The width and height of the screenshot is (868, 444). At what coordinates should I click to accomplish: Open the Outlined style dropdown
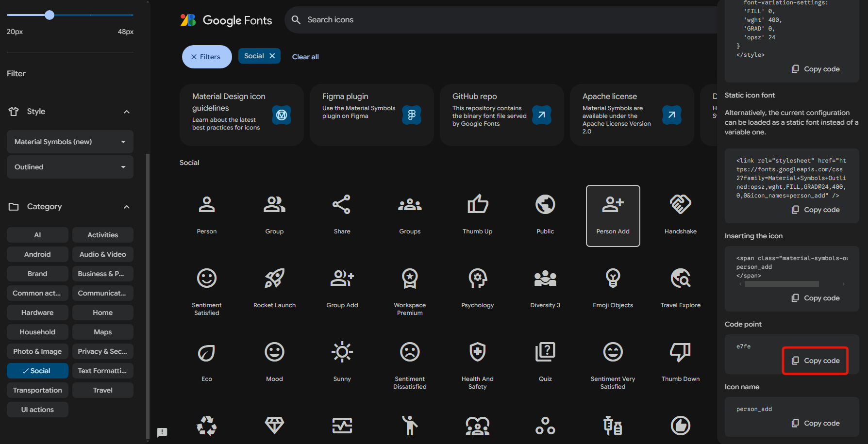(x=70, y=167)
